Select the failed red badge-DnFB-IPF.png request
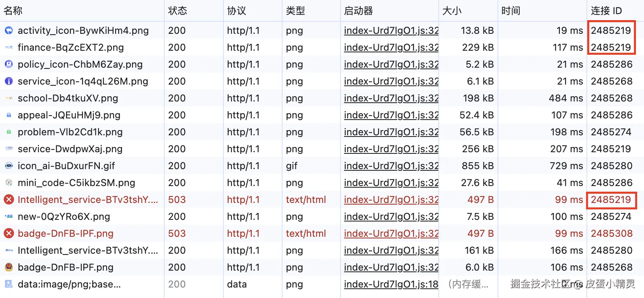 (x=66, y=234)
